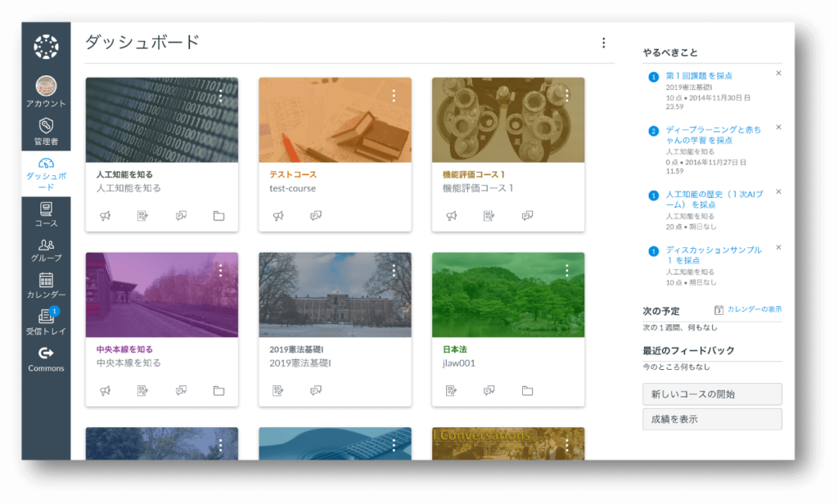Open files for 日本法 course
Screen dimensions: 838x504
tap(528, 391)
